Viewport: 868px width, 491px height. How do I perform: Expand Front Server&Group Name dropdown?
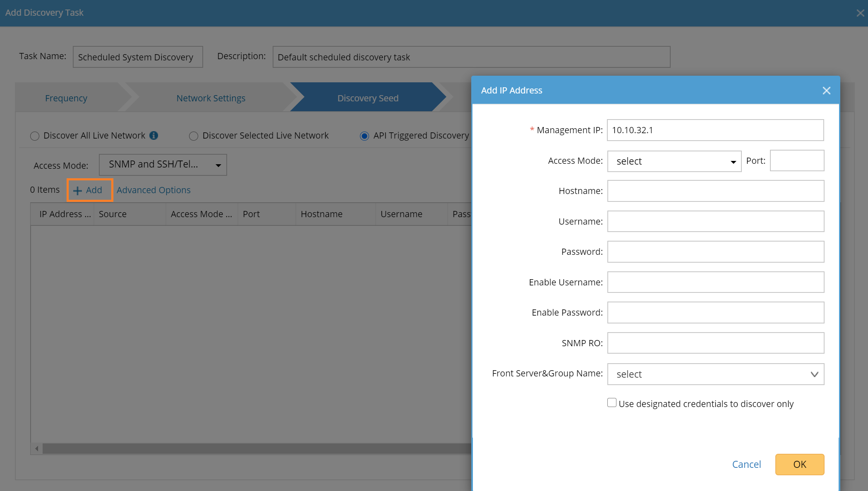coord(715,374)
